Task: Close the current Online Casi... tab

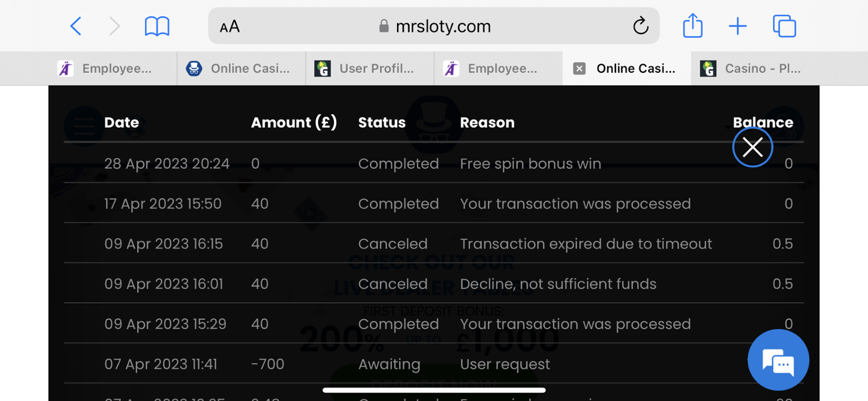Action: [579, 68]
